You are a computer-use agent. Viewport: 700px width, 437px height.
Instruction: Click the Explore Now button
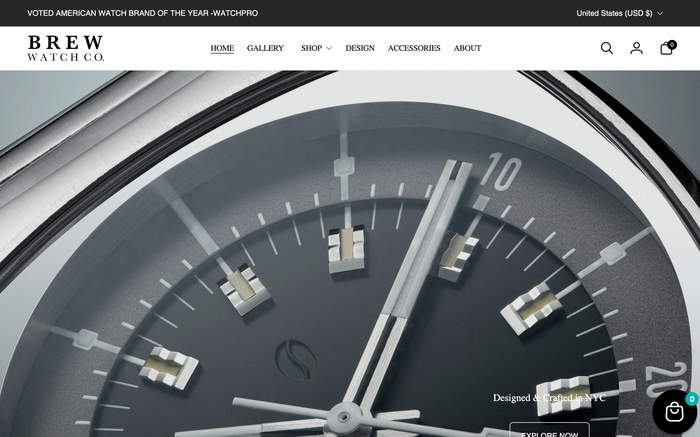tap(550, 430)
